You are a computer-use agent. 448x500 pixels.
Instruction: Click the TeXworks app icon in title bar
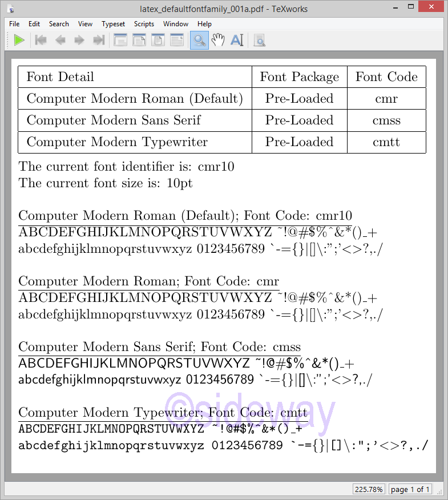pos(11,9)
